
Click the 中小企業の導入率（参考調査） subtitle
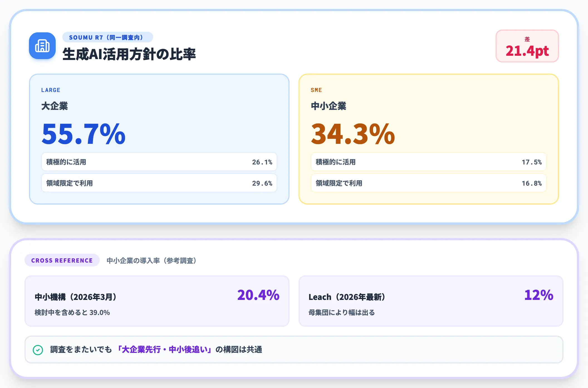click(151, 261)
